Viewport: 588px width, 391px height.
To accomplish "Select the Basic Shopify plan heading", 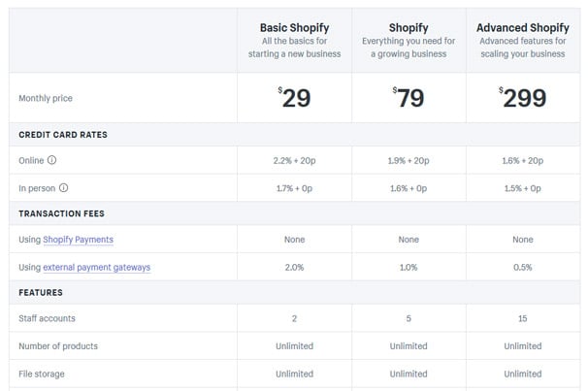I will (294, 28).
